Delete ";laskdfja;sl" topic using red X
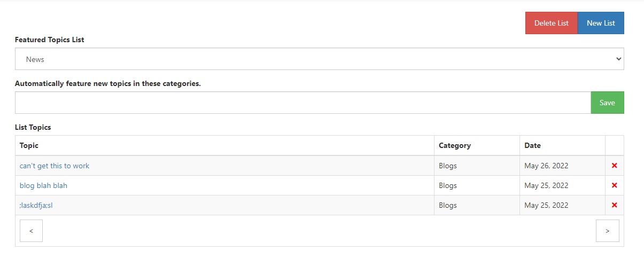Screen dimensions: 644x258 pyautogui.click(x=614, y=205)
